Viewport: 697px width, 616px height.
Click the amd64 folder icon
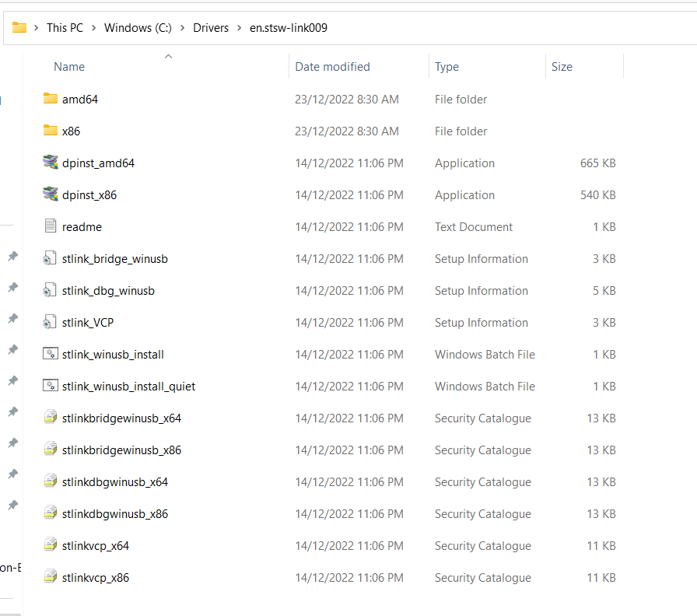tap(51, 99)
